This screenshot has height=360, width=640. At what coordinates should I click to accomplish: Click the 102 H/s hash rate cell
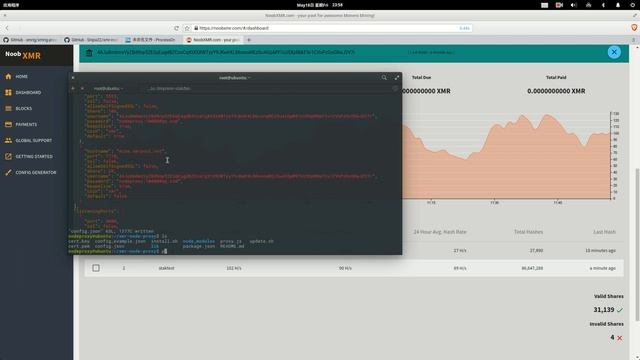point(234,268)
